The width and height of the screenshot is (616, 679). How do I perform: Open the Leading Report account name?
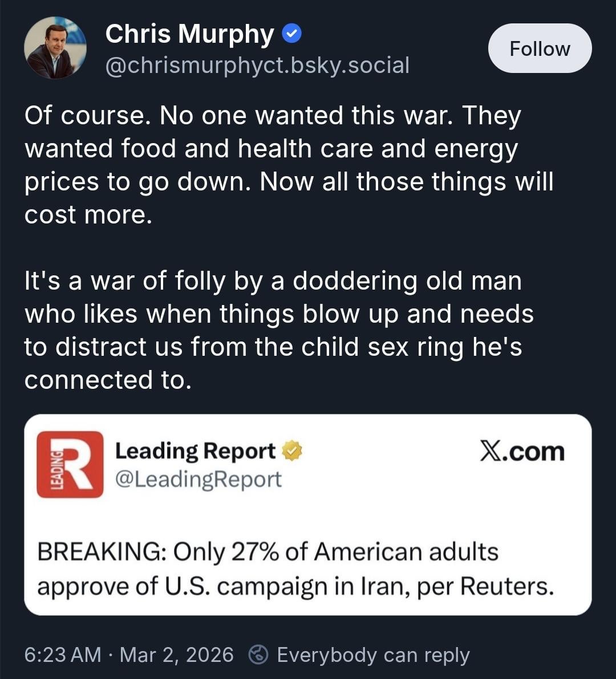[x=195, y=452]
